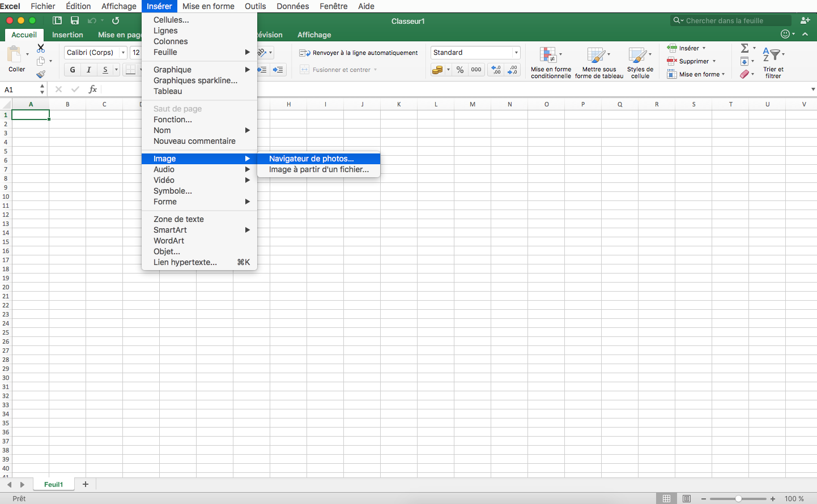817x504 pixels.
Task: Toggle italic formatting with the I button
Action: pyautogui.click(x=89, y=70)
